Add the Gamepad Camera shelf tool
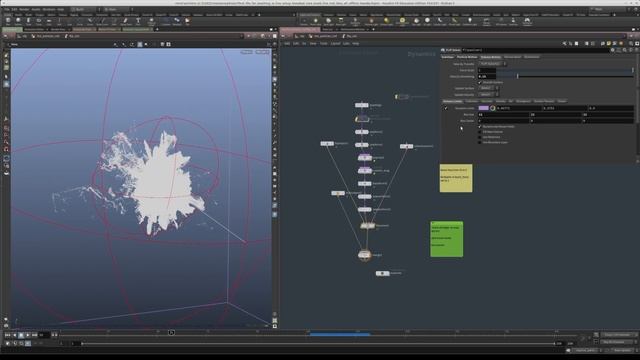The width and height of the screenshot is (640, 360). (527, 21)
